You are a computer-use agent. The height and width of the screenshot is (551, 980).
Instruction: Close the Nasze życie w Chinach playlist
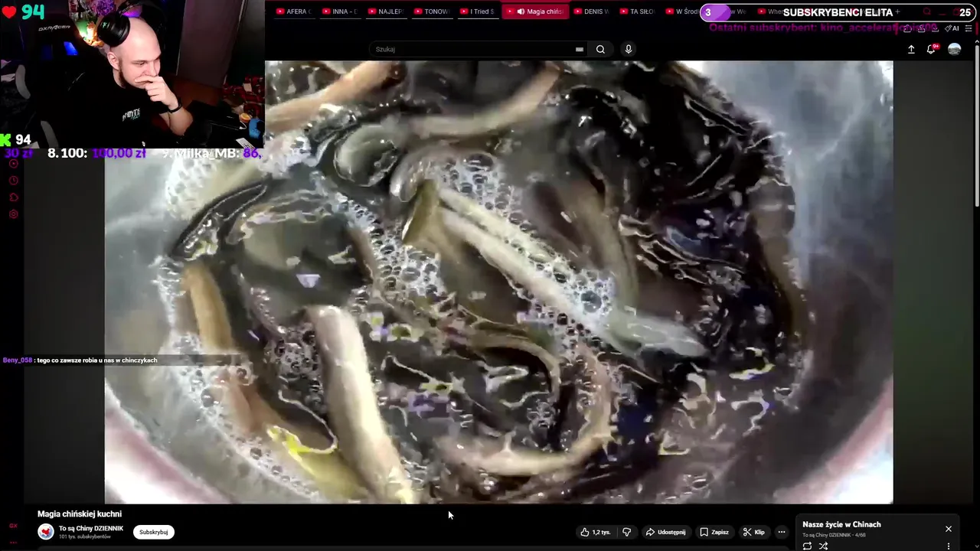pos(948,529)
